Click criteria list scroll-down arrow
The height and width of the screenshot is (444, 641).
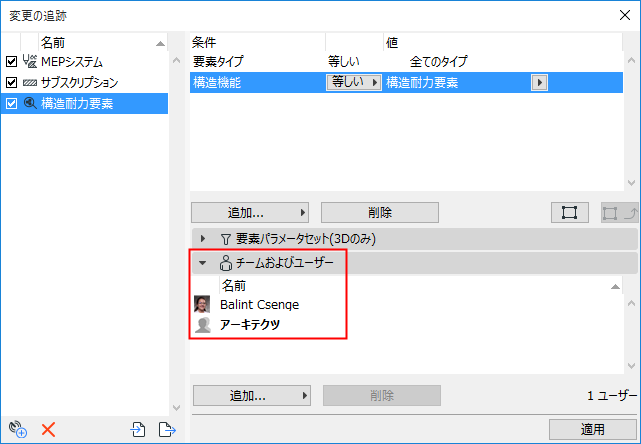click(x=631, y=182)
